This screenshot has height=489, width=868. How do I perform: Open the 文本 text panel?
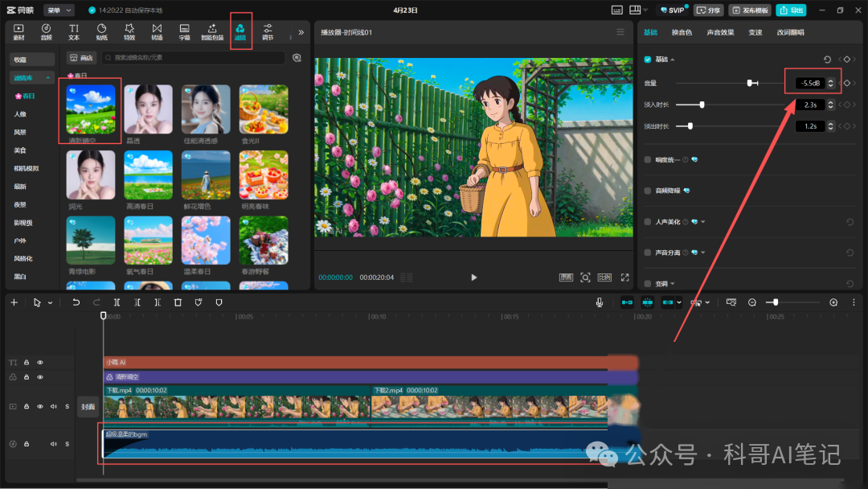(x=74, y=32)
